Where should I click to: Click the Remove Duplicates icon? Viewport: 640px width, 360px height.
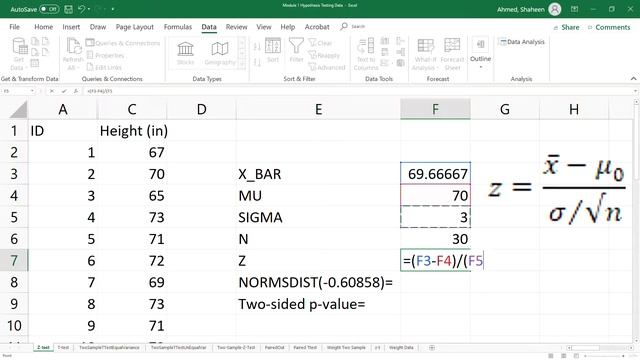click(x=384, y=52)
